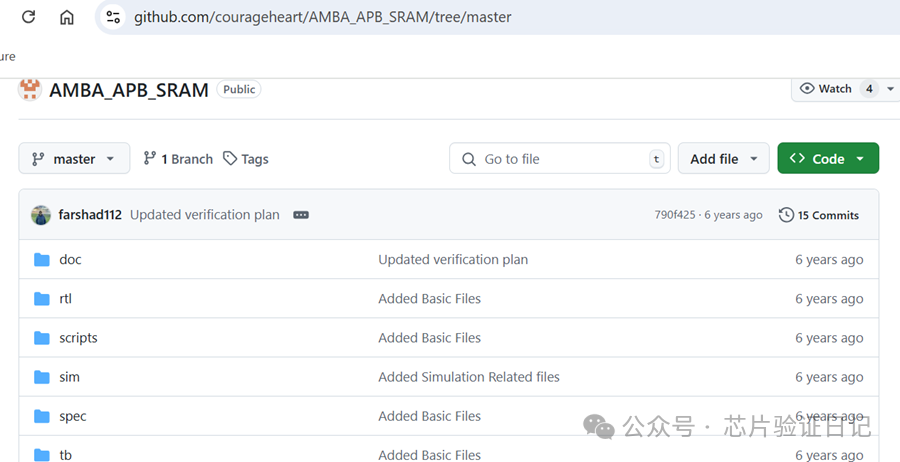View the 1 Branch link
Screen dimensions: 900x462
coord(178,159)
